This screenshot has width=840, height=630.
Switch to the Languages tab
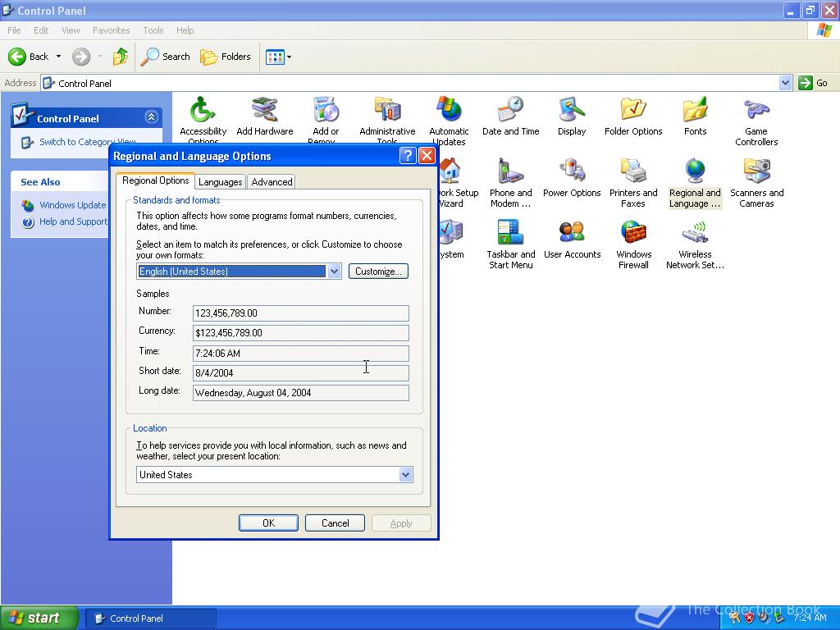[220, 181]
